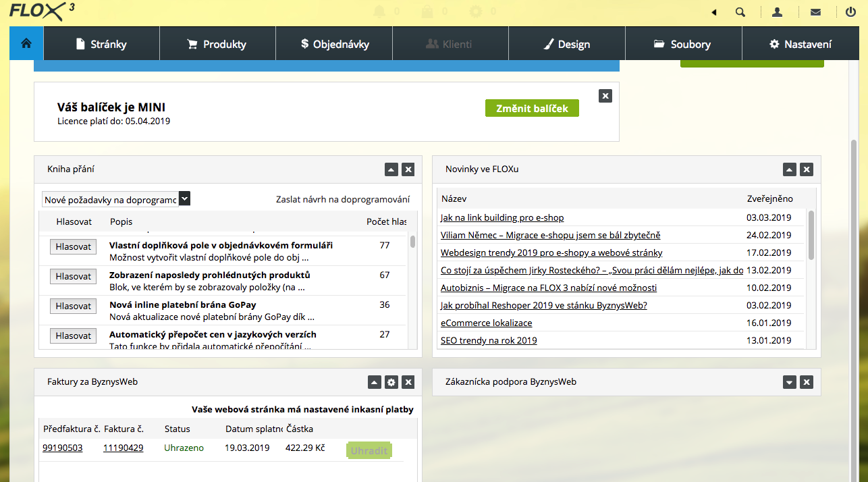The height and width of the screenshot is (482, 868).
Task: Open the mail envelope icon
Action: point(815,12)
